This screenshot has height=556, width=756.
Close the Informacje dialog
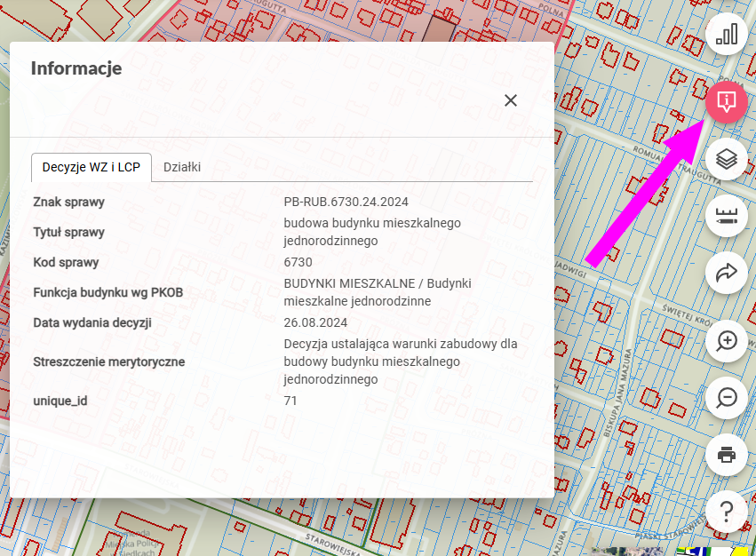[x=511, y=100]
